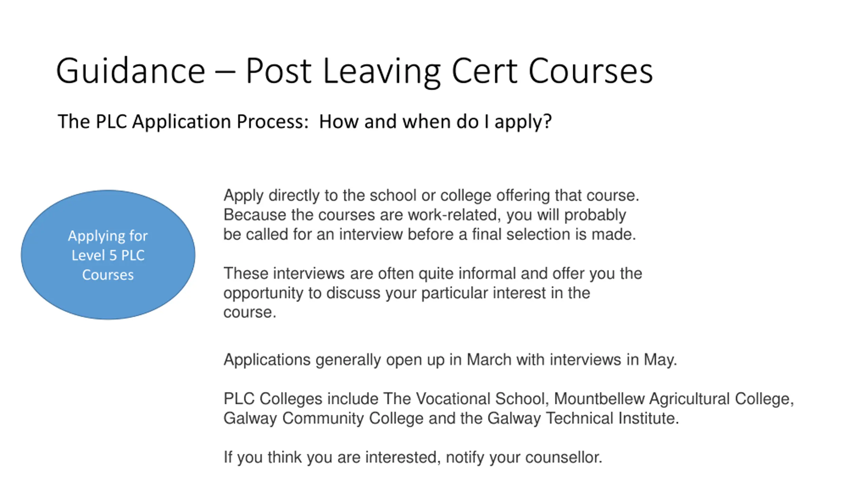The height and width of the screenshot is (488, 868).
Task: Select the Guidance – Post Leaving Cert Courses title
Action: [354, 71]
